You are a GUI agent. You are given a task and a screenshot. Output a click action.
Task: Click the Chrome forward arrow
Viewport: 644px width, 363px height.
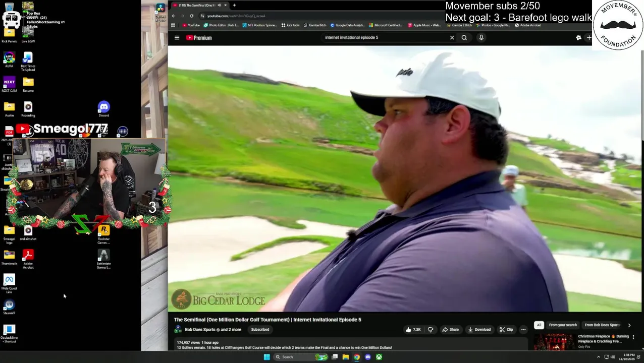[x=182, y=16]
